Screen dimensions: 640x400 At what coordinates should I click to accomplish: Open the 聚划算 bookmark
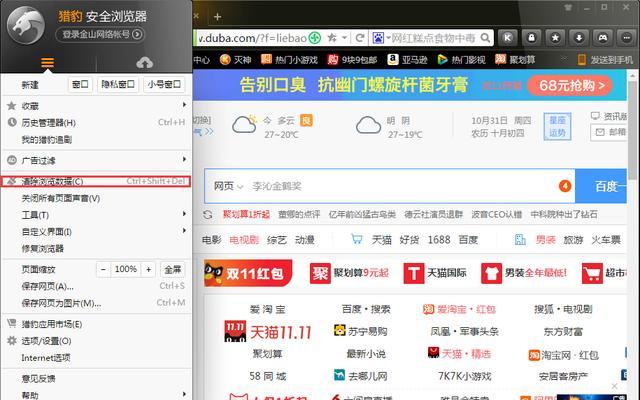pos(515,60)
